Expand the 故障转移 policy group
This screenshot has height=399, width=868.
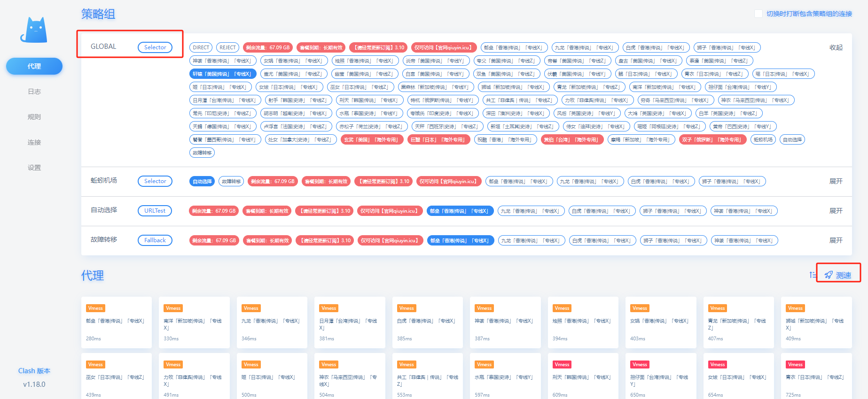(836, 240)
